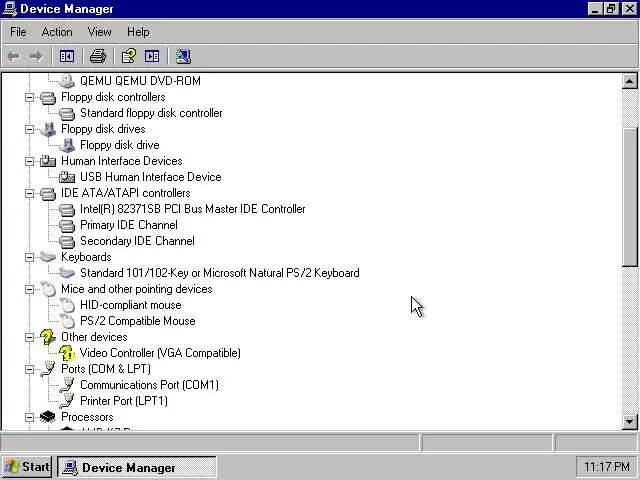
Task: Click the Human Interface Devices category icon
Action: click(48, 161)
